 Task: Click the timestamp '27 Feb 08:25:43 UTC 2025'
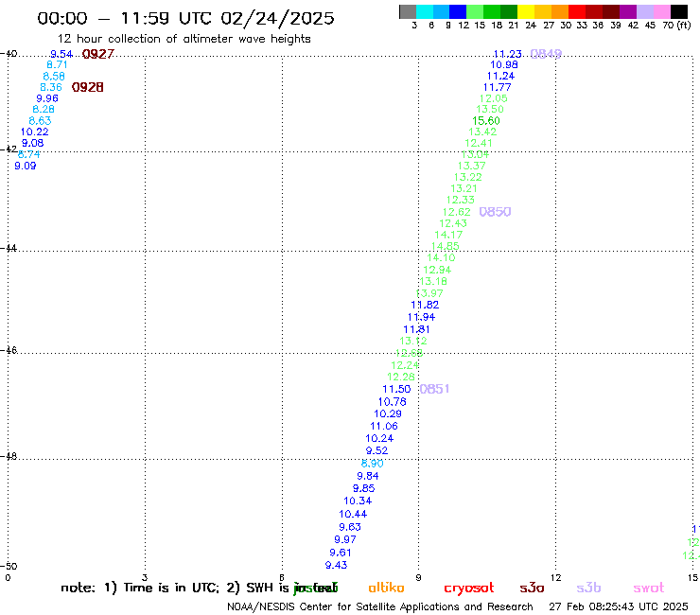pos(619,607)
